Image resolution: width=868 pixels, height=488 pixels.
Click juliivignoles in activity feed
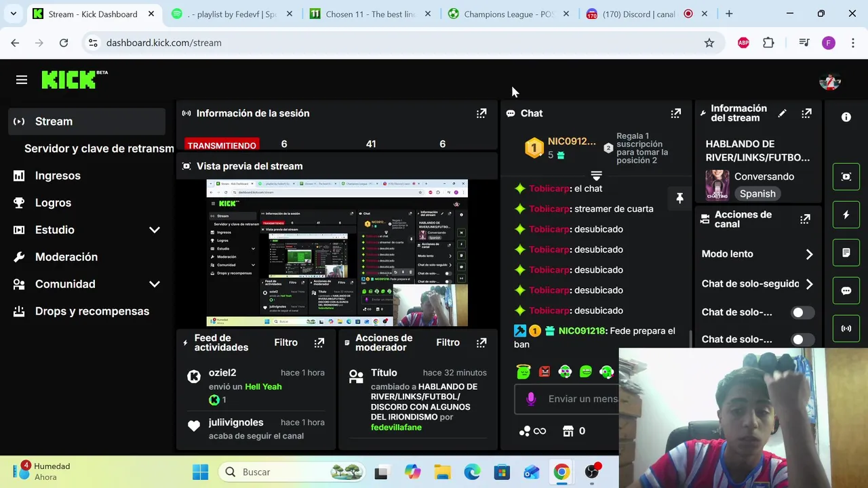click(236, 422)
